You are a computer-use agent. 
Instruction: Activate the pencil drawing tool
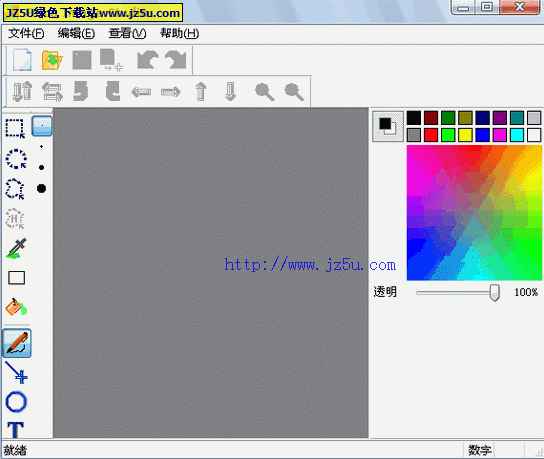(x=17, y=343)
